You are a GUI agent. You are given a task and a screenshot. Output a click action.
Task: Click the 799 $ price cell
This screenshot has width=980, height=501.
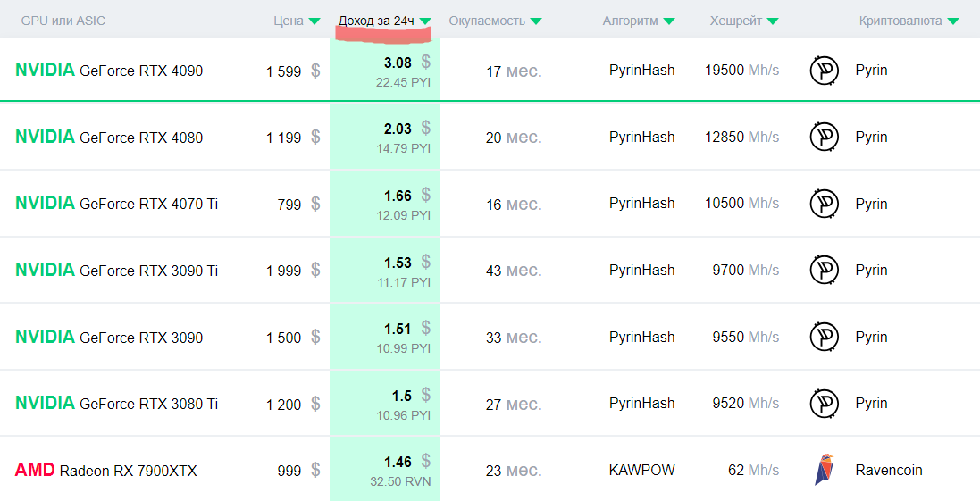tap(298, 205)
